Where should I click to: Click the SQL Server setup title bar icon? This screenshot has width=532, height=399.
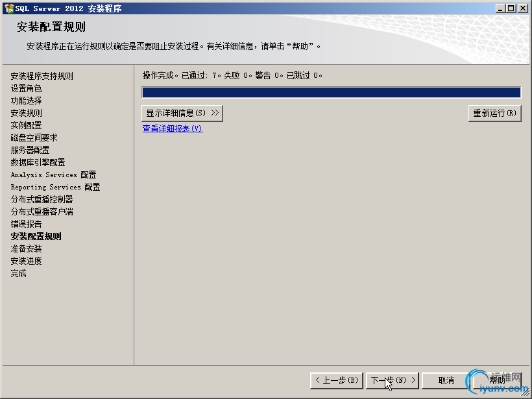click(x=9, y=8)
